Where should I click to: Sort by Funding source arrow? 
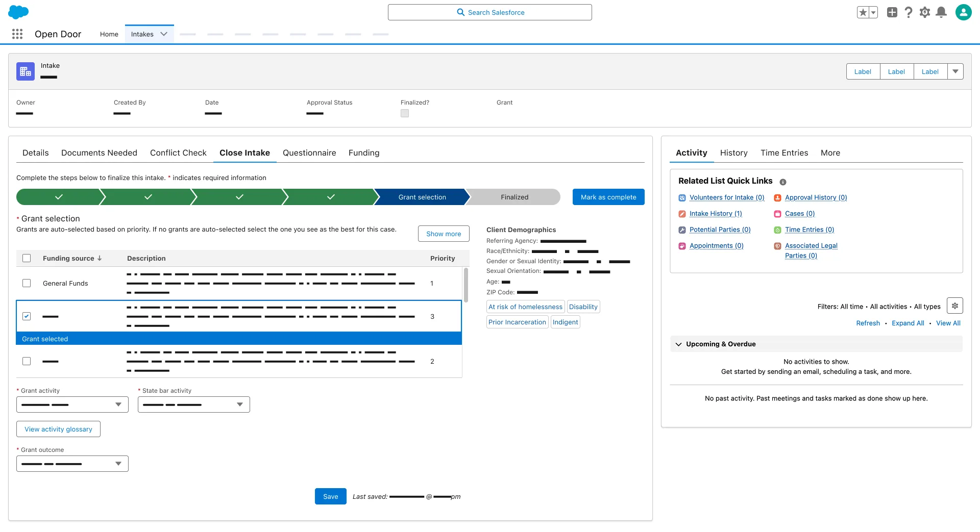tap(100, 258)
